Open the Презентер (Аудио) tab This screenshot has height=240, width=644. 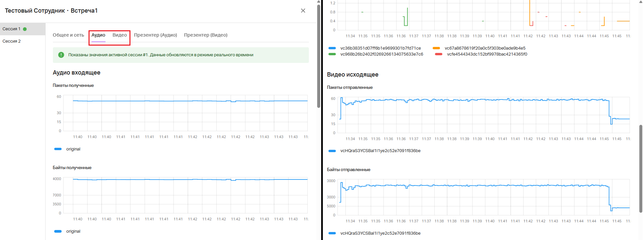coord(155,35)
